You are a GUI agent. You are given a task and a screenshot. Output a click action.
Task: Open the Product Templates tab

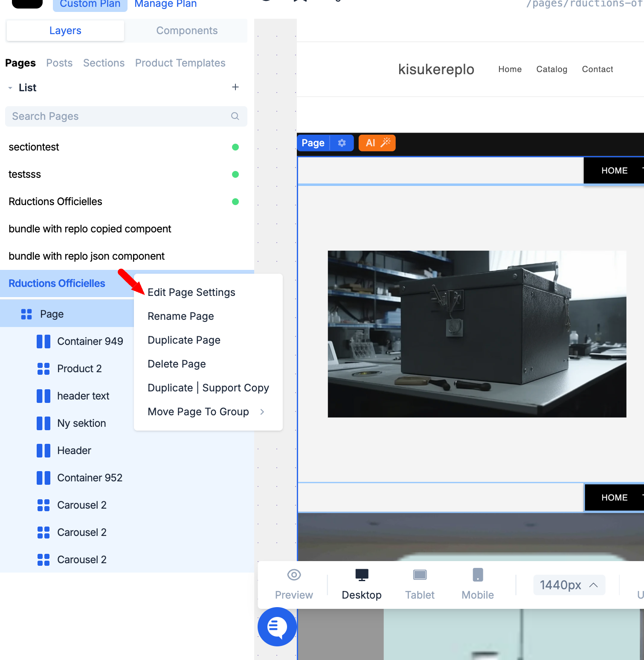click(180, 63)
